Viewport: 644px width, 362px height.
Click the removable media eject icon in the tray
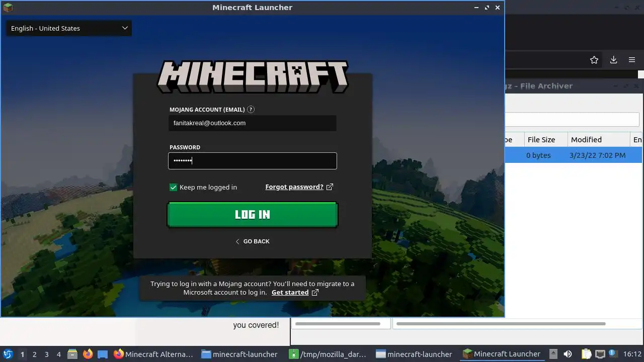553,354
